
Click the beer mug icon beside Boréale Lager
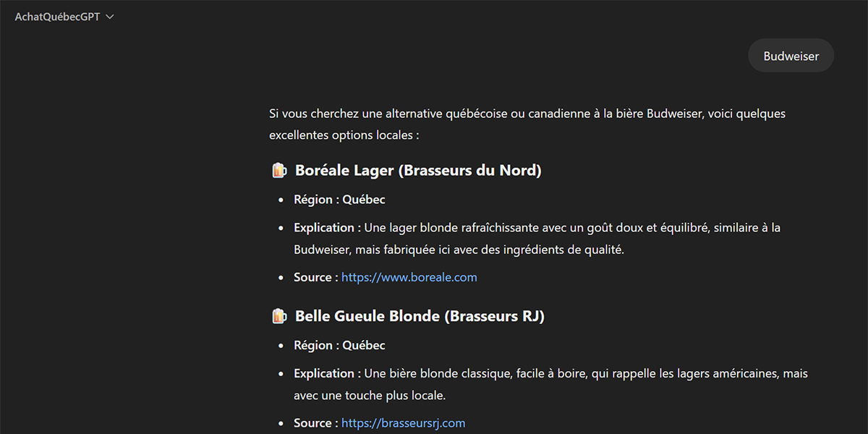[278, 171]
